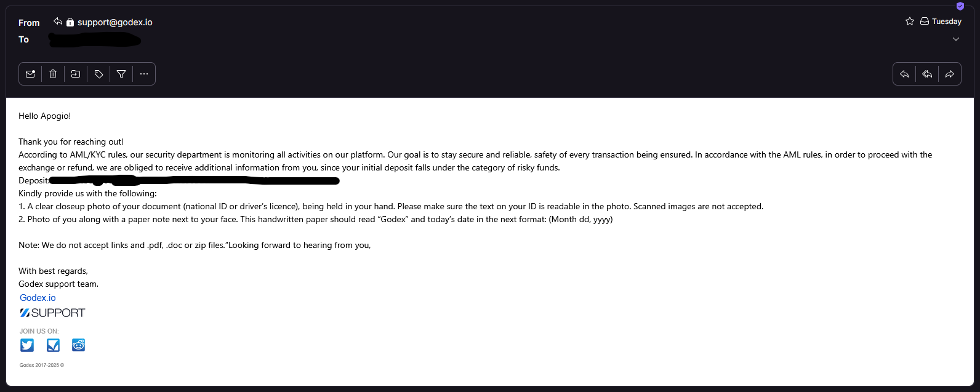The height and width of the screenshot is (392, 980).
Task: Reply all to this message
Action: point(927,74)
